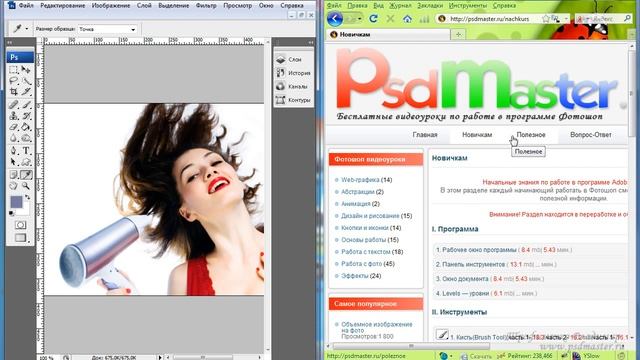640x360 pixels.
Task: Select the Notes tool
Action: pos(14,175)
